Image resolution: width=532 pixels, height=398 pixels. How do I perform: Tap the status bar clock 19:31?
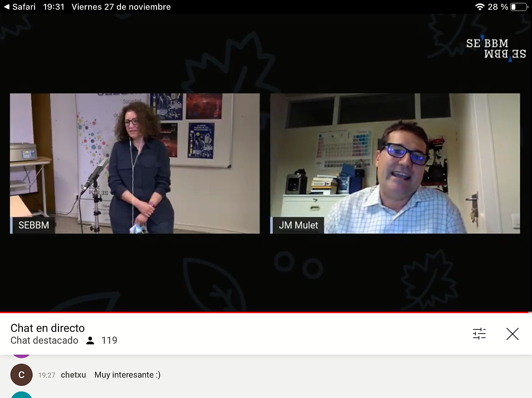click(53, 7)
